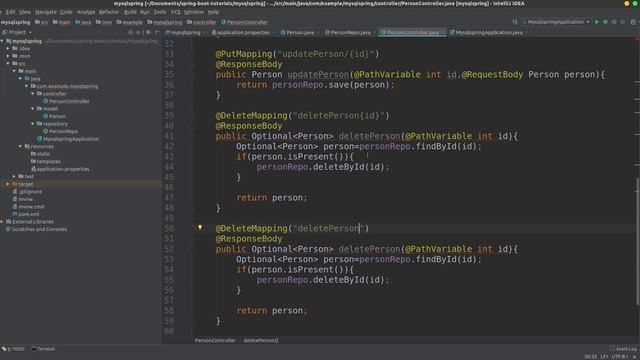Viewport: 640px width, 360px height.
Task: Run with coverage using the shield icon
Action: 614,22
